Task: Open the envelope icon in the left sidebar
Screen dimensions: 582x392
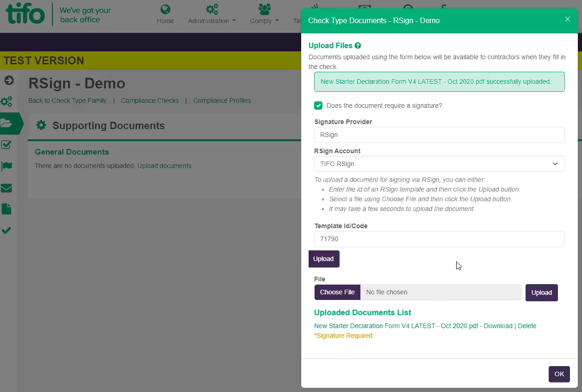Action: pyautogui.click(x=6, y=188)
